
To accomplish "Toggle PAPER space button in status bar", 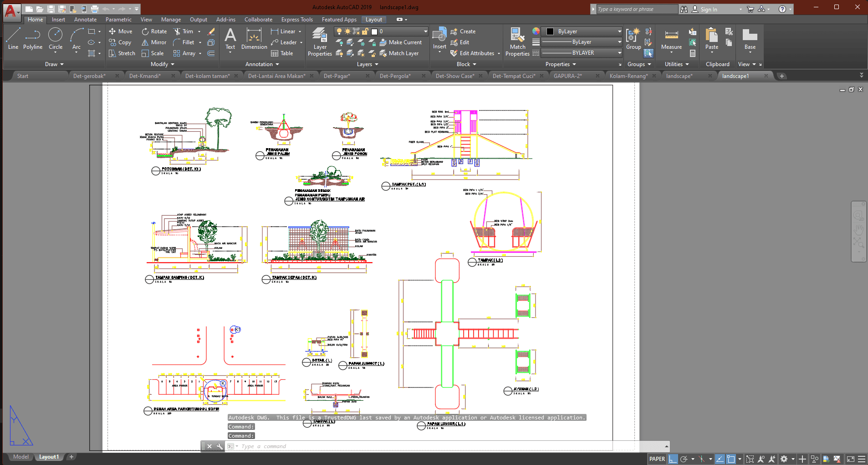I will point(657,459).
